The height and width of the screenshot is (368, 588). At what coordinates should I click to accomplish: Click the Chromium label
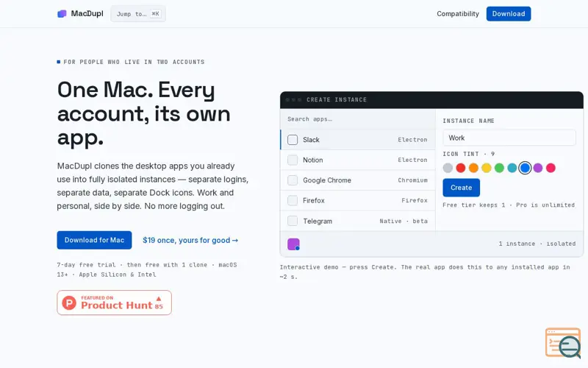coord(412,180)
